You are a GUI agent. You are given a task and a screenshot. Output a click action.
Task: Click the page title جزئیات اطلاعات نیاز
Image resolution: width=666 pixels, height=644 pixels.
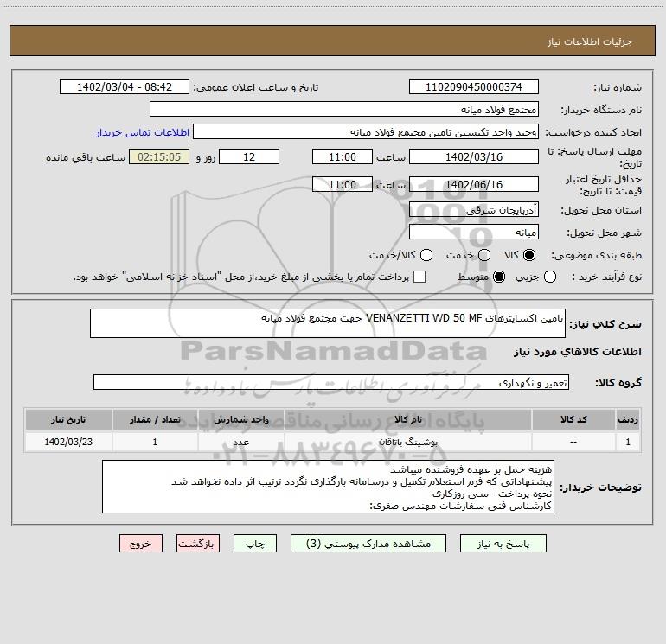[590, 41]
